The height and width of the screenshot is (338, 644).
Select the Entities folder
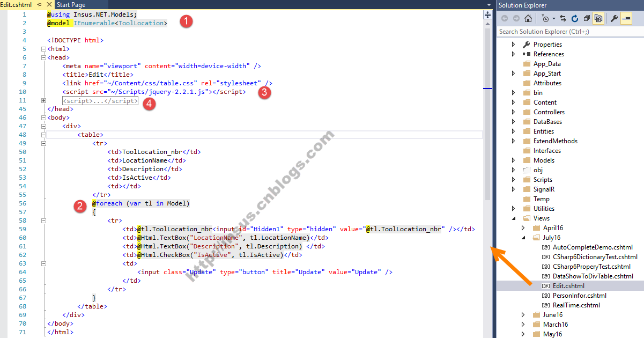pyautogui.click(x=544, y=131)
